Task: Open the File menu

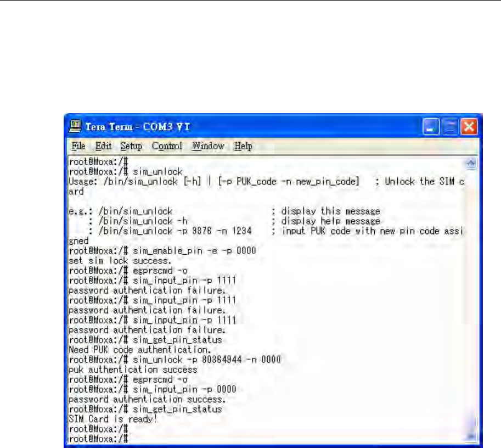Action: 78,146
